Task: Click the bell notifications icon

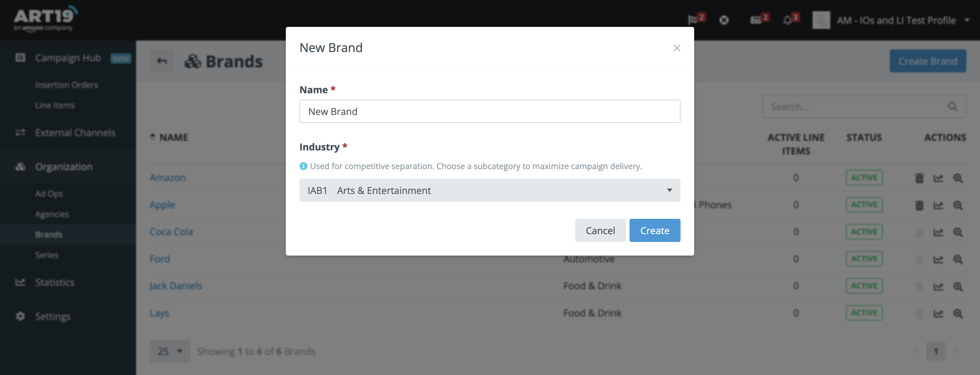Action: pos(787,20)
